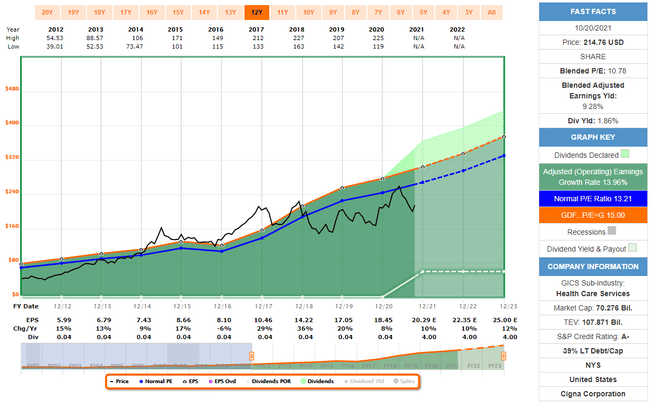Screen dimensions: 650x402
Task: Click the Adjusted Earnings Growth Rate bar
Action: (594, 176)
